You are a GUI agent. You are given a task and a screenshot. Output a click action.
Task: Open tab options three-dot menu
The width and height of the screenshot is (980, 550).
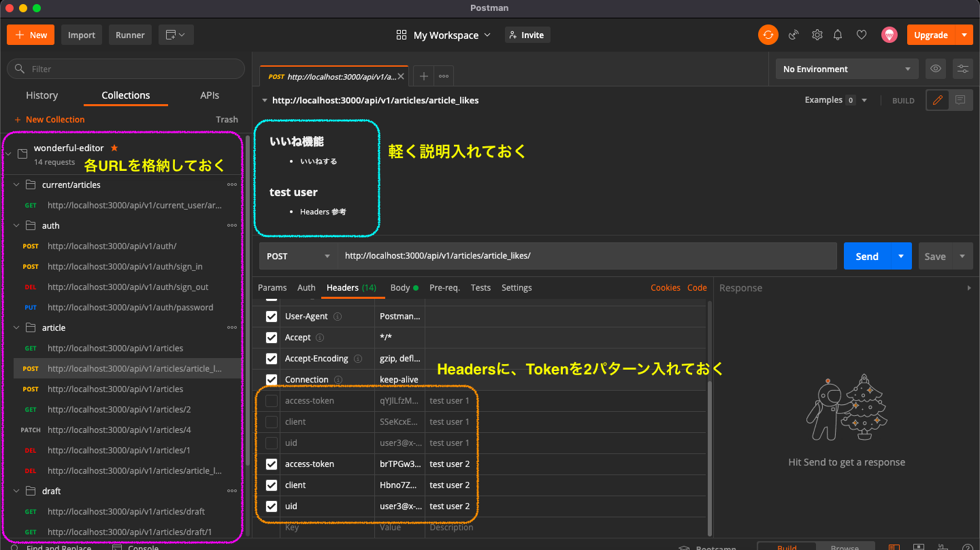pos(443,76)
